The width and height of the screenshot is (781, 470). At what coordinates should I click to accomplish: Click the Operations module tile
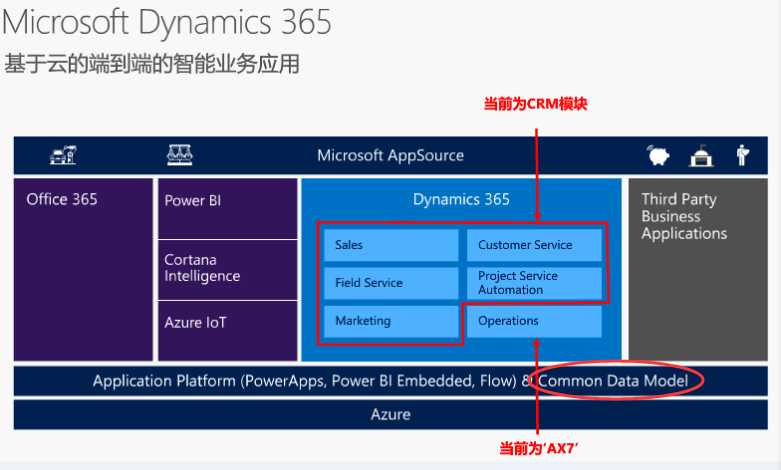click(x=534, y=321)
